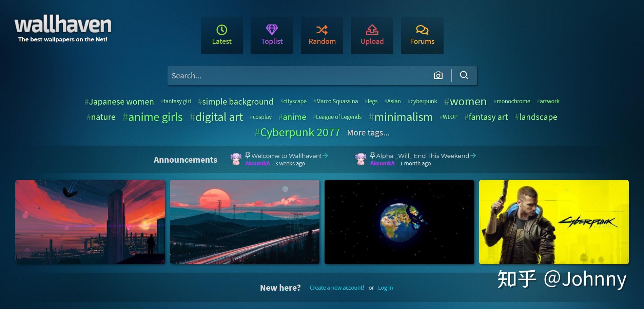Select the #League of Legends tag
644x309 pixels.
click(337, 117)
